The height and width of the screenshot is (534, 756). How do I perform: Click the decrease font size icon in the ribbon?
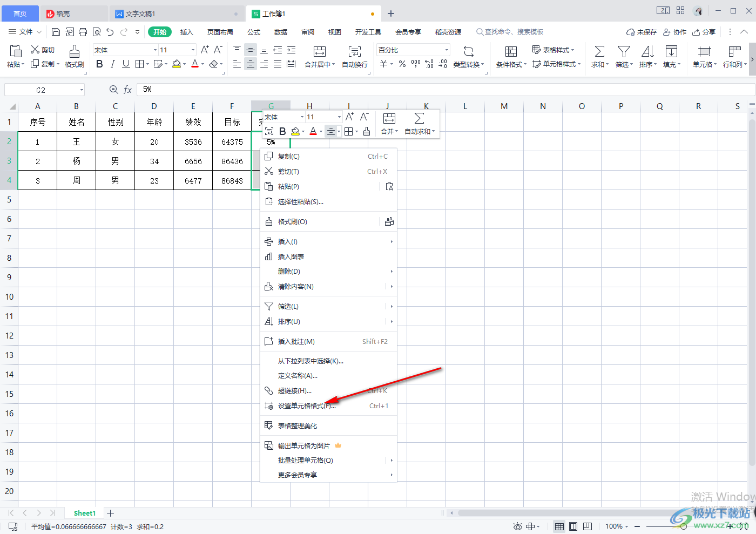pos(218,50)
